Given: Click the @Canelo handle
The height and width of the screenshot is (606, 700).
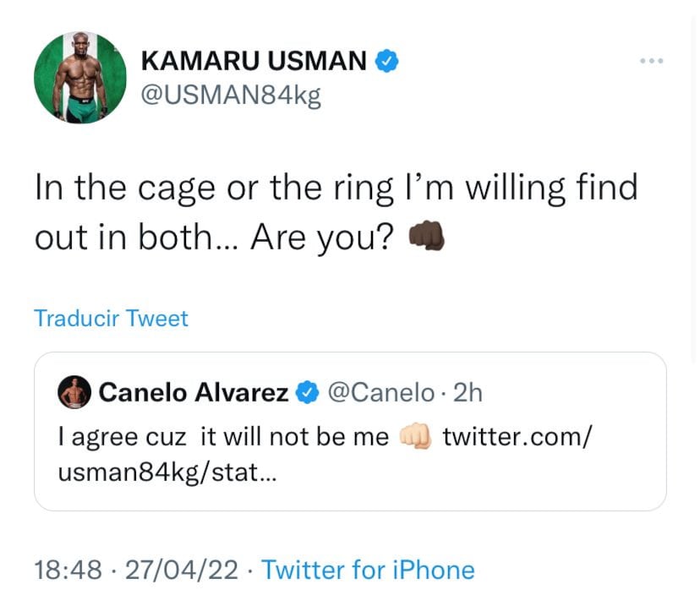Looking at the screenshot, I should (x=379, y=392).
